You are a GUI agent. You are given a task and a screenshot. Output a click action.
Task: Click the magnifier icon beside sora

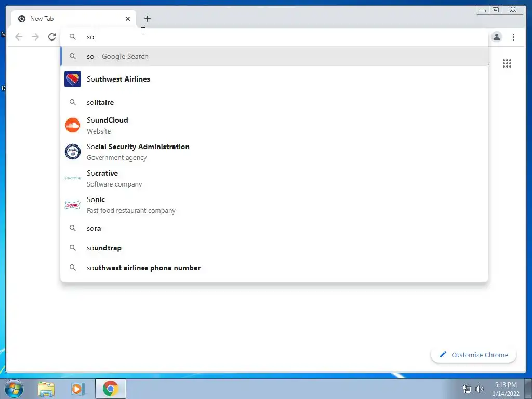tap(73, 228)
